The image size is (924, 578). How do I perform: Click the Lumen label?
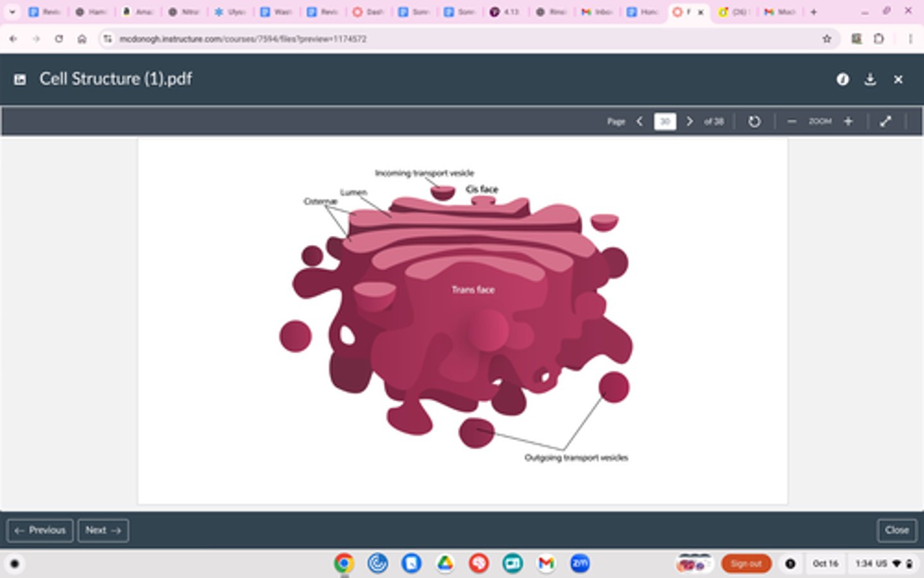click(x=354, y=192)
